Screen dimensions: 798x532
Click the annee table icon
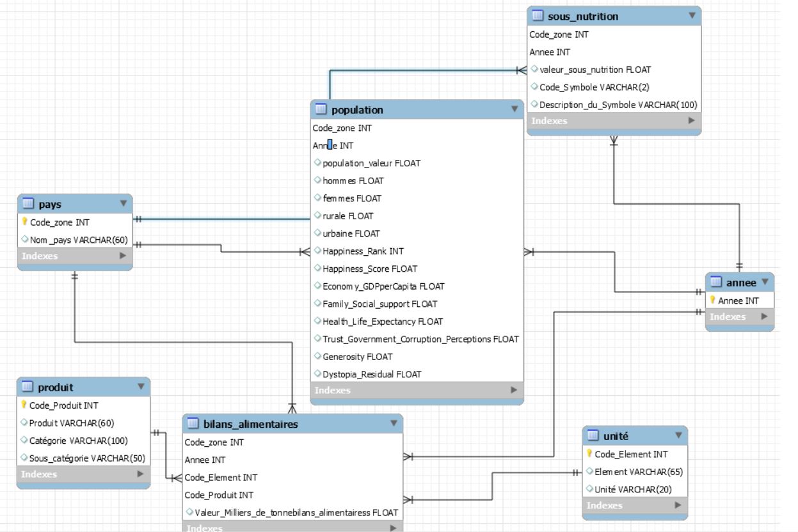click(717, 282)
